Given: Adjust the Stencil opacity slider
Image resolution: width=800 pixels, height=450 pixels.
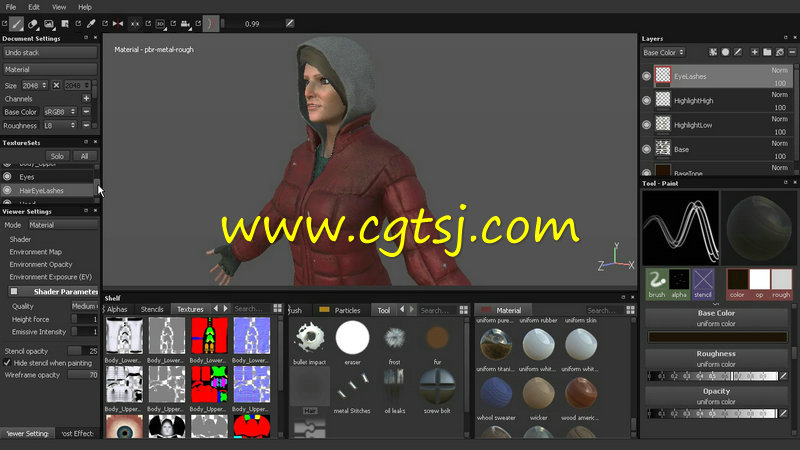Looking at the screenshot, I should point(83,351).
